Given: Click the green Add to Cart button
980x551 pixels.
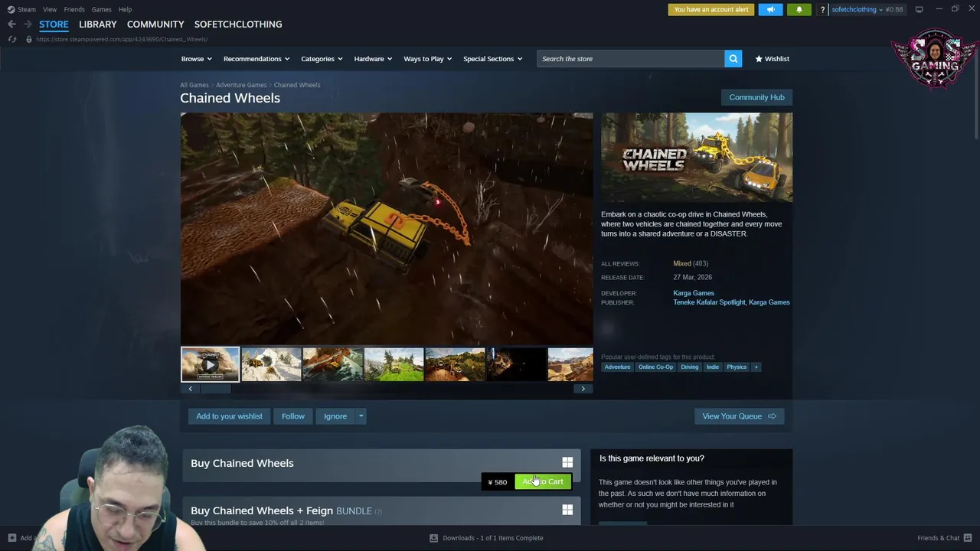Looking at the screenshot, I should click(x=543, y=482).
